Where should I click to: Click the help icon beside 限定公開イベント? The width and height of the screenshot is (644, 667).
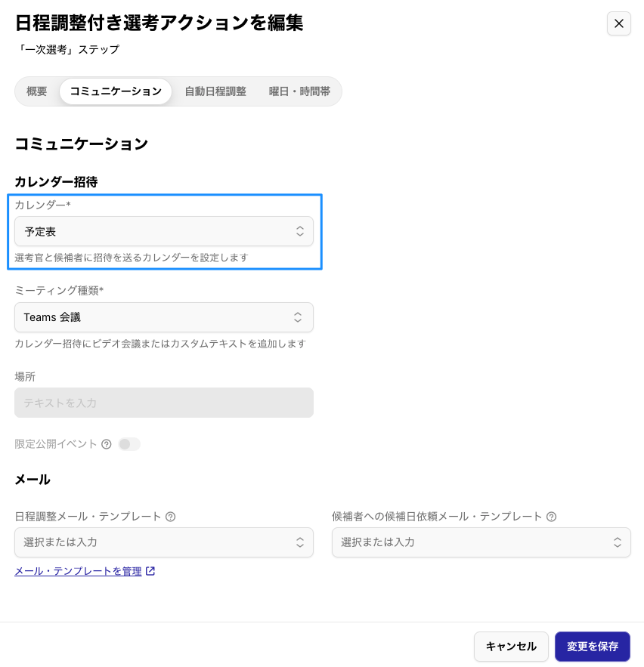tap(107, 444)
